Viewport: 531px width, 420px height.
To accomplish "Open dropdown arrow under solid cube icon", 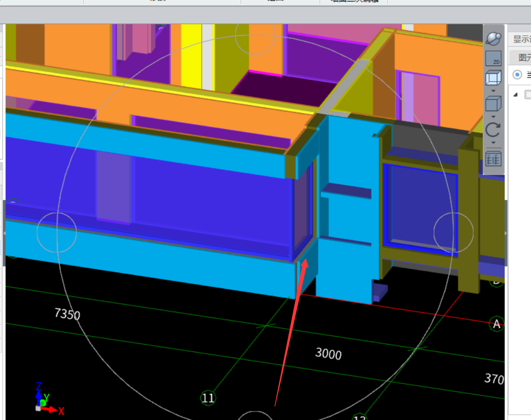I will pyautogui.click(x=493, y=116).
